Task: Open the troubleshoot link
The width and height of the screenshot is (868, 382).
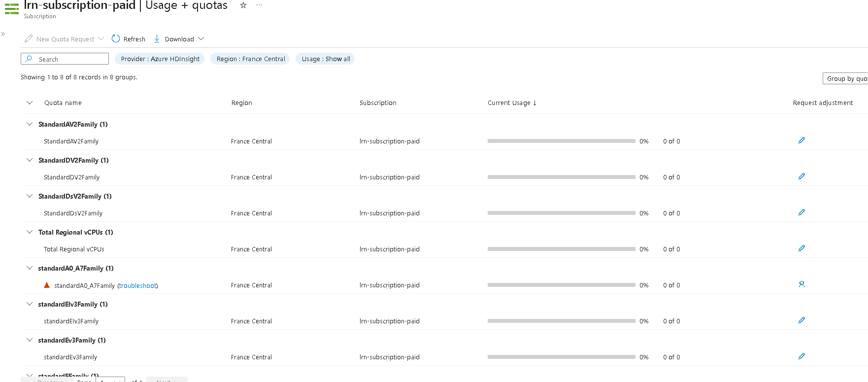Action: (137, 285)
